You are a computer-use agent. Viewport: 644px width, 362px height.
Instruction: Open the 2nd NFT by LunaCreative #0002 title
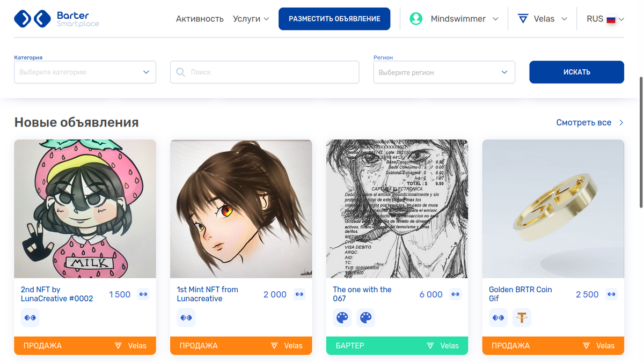pyautogui.click(x=57, y=294)
